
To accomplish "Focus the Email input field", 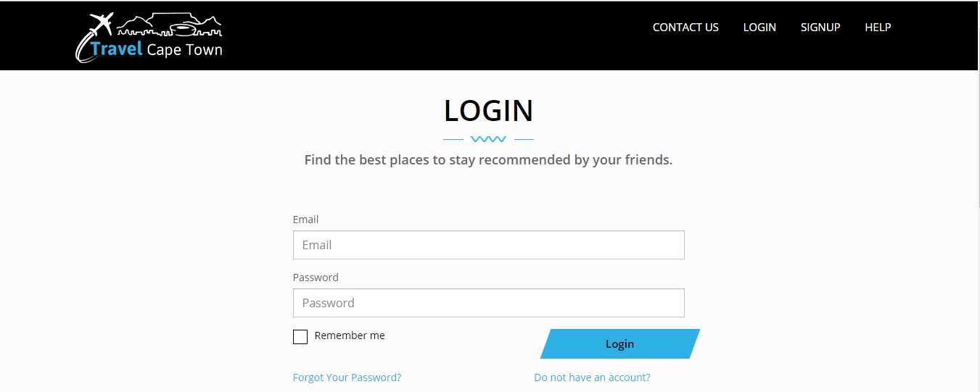I will click(x=488, y=245).
